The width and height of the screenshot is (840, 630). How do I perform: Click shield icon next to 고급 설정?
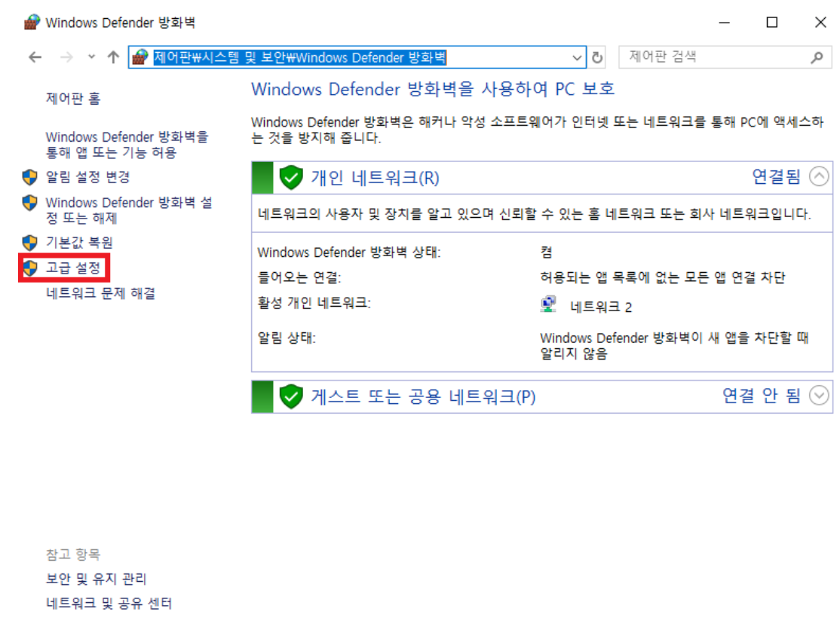30,268
